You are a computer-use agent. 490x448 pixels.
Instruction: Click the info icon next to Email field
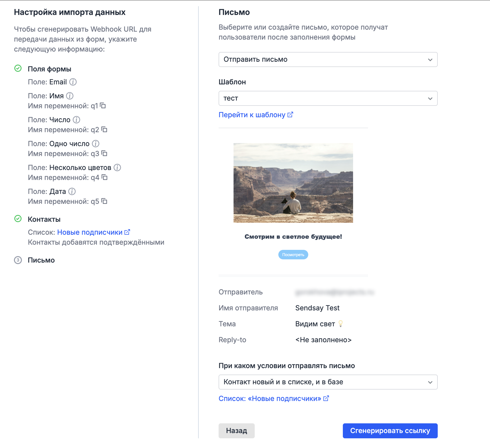73,82
